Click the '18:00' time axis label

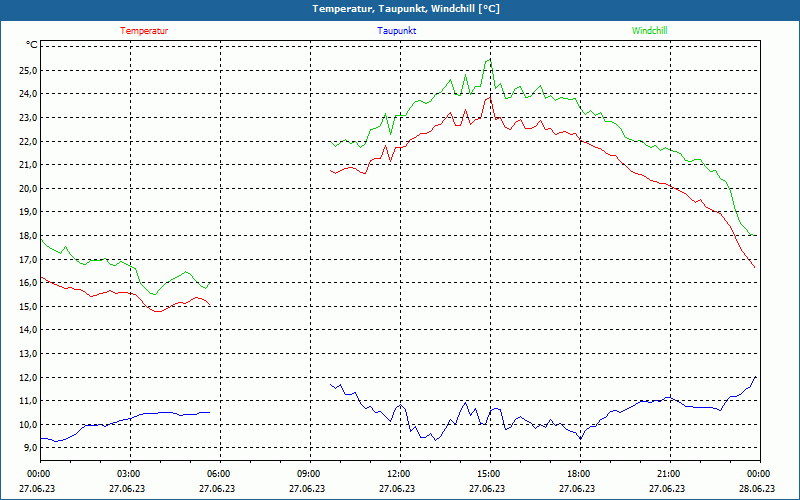pyautogui.click(x=578, y=474)
